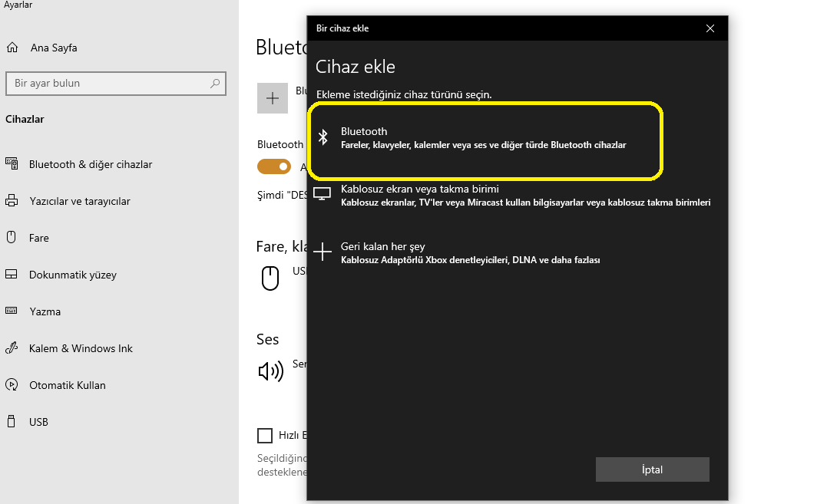Turn off the Bluetooth toggle switch
The width and height of the screenshot is (827, 504).
274,166
